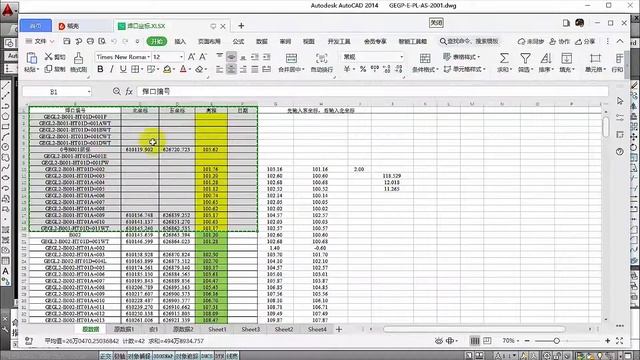Toggle bold formatting

click(100, 69)
